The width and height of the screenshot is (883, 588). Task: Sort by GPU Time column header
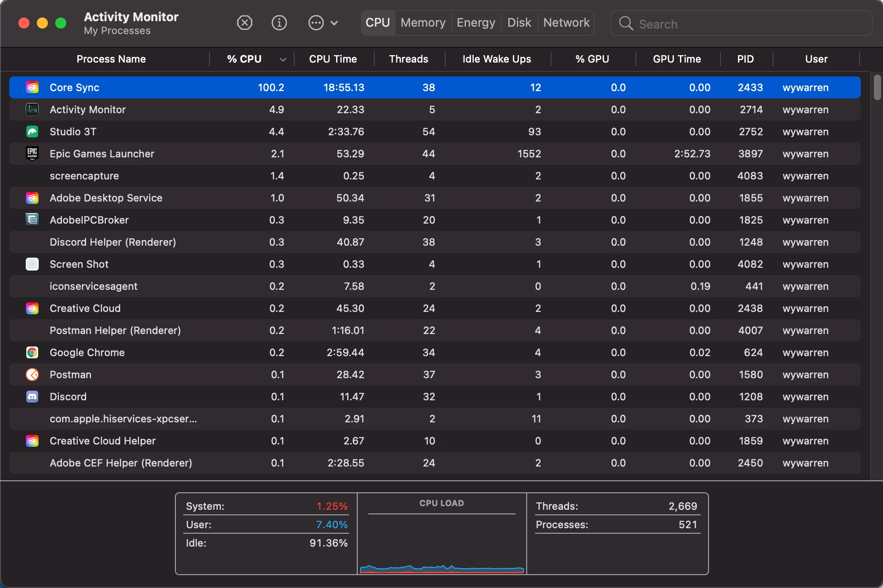[x=677, y=59]
